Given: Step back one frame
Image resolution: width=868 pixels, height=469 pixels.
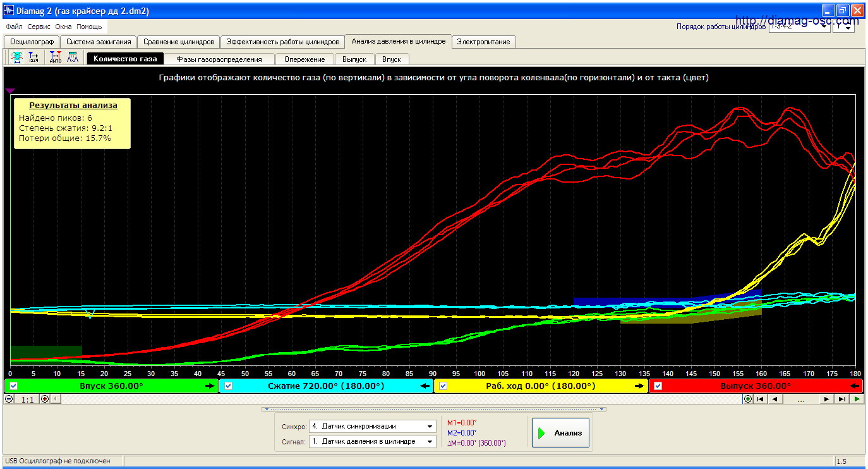Looking at the screenshot, I should 775,399.
